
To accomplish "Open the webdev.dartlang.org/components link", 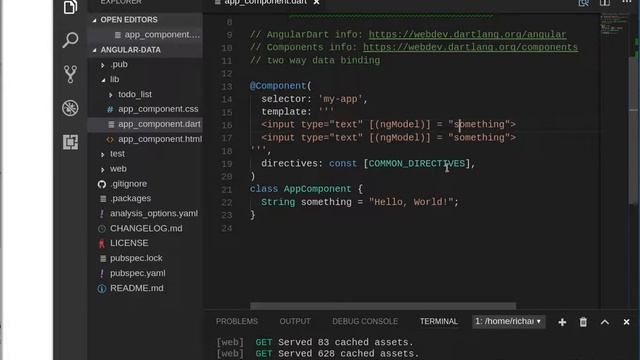I will click(x=470, y=47).
